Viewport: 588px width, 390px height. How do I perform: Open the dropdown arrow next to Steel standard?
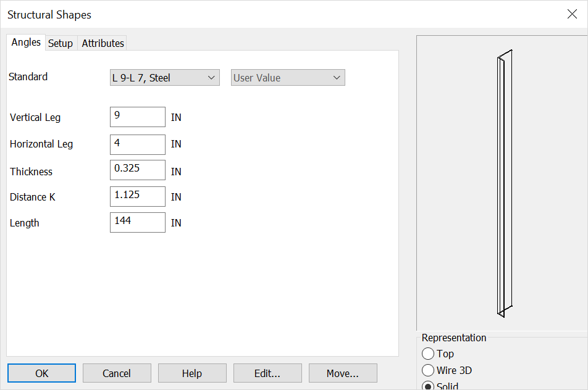(211, 77)
